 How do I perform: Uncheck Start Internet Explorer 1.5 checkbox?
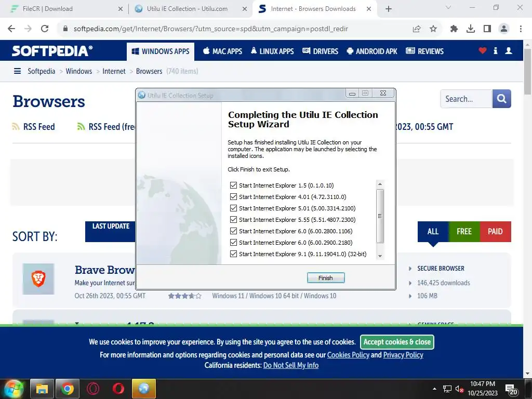coord(233,185)
